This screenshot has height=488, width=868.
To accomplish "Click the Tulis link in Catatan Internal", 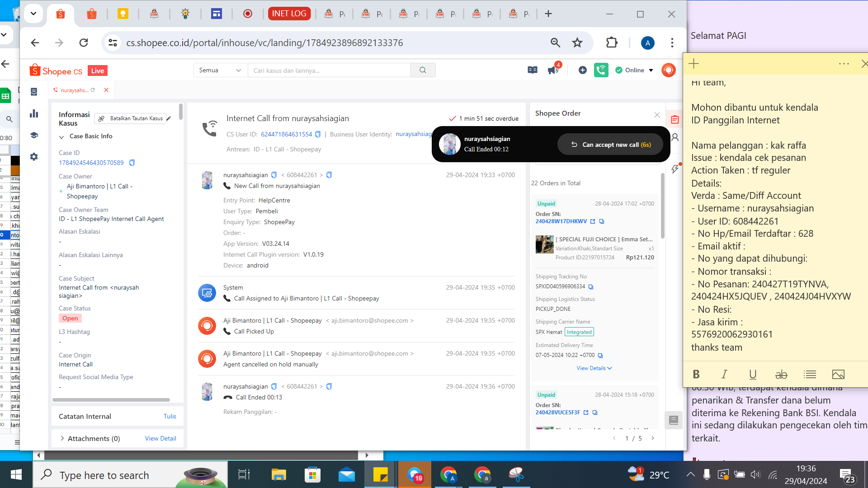I will (170, 416).
